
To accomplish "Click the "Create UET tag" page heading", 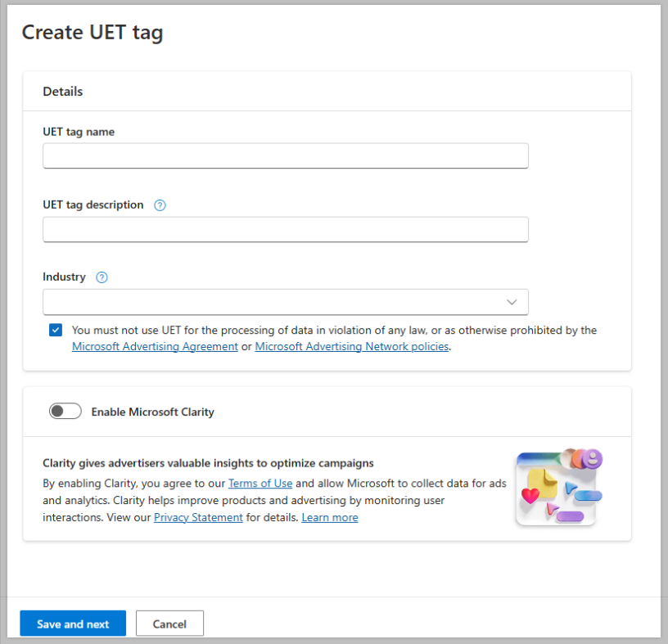I will click(93, 33).
